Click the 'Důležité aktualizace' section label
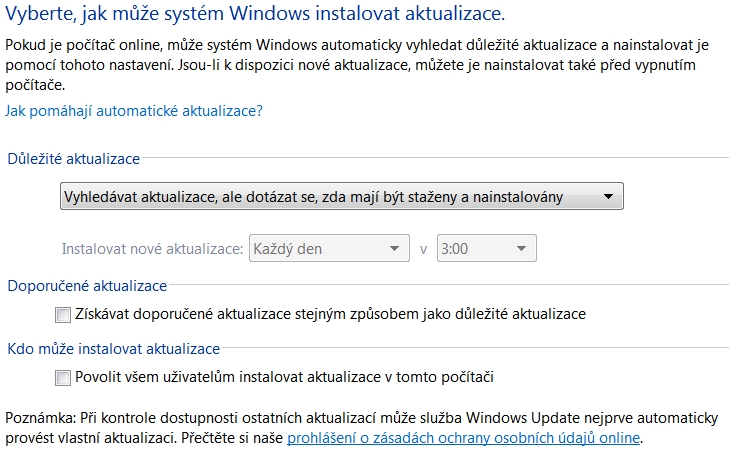Viewport: 733px width, 462px height. point(74,159)
